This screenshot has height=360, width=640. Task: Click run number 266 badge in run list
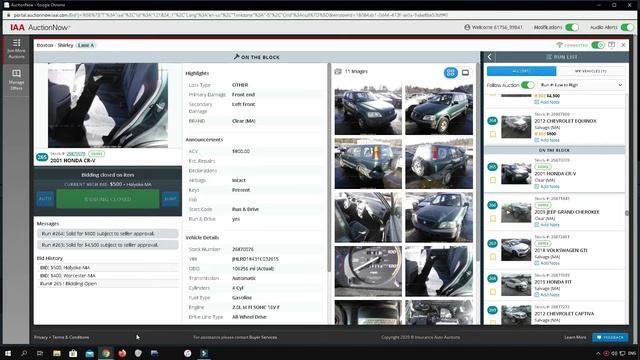pos(493,205)
